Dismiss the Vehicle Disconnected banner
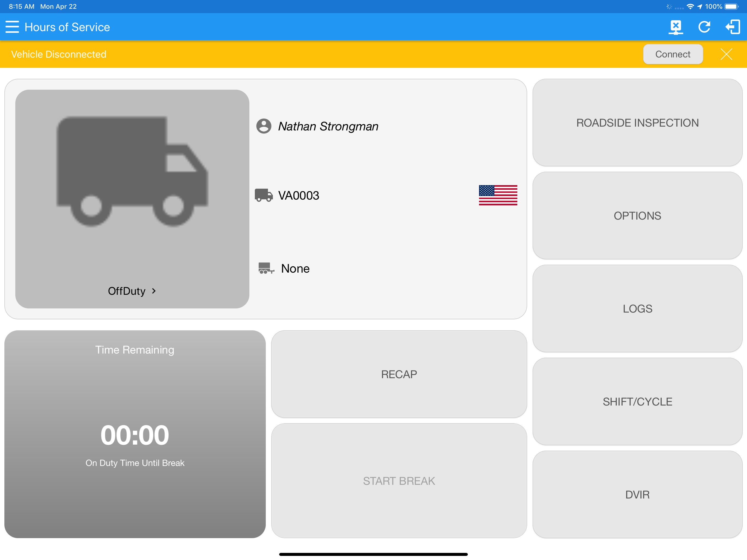This screenshot has width=747, height=560. point(726,54)
